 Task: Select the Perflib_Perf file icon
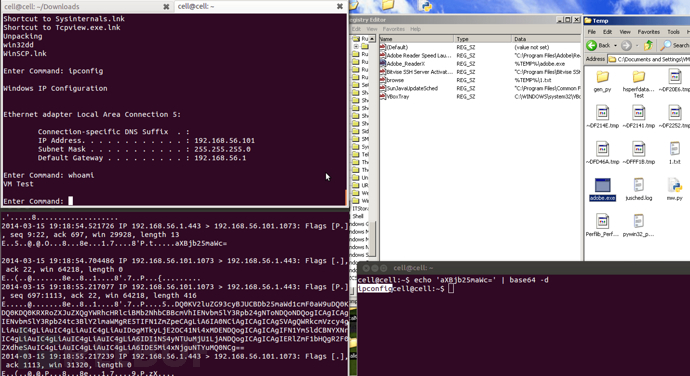pos(602,221)
